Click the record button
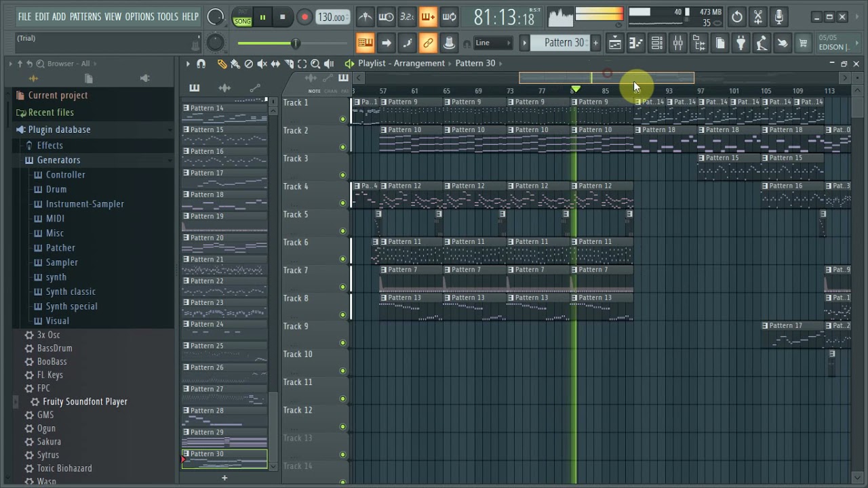The height and width of the screenshot is (488, 868). tap(304, 17)
